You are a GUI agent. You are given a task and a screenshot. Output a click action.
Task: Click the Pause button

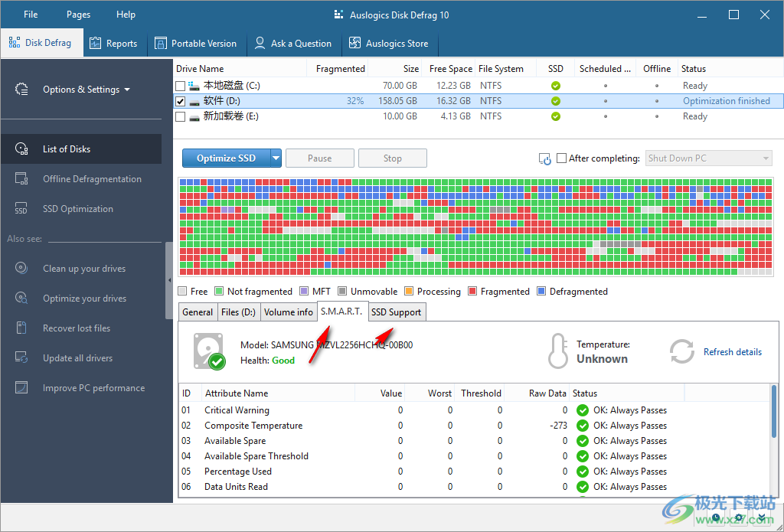[319, 158]
